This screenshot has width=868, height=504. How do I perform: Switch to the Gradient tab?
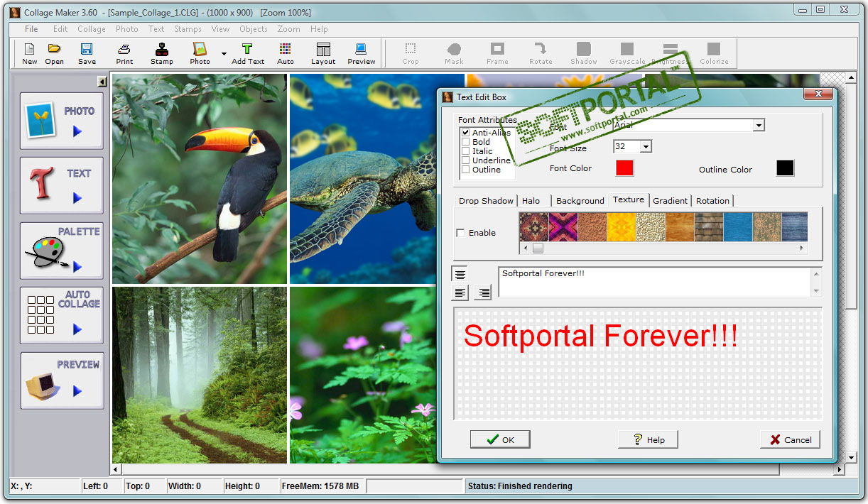(671, 201)
